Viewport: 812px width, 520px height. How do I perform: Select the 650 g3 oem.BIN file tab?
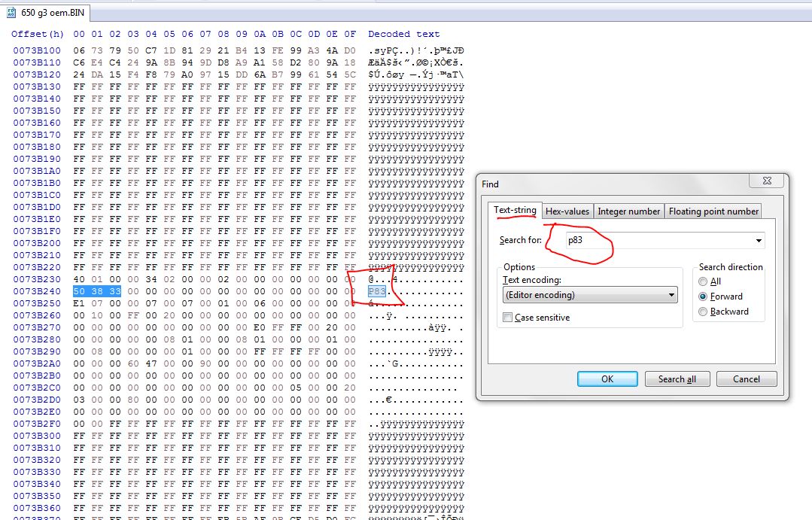point(46,13)
